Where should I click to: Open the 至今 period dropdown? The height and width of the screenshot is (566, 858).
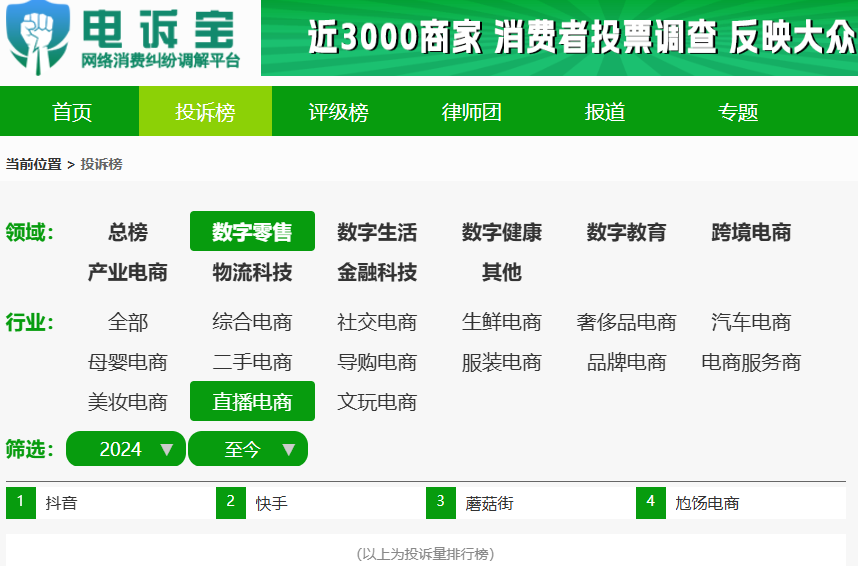248,449
